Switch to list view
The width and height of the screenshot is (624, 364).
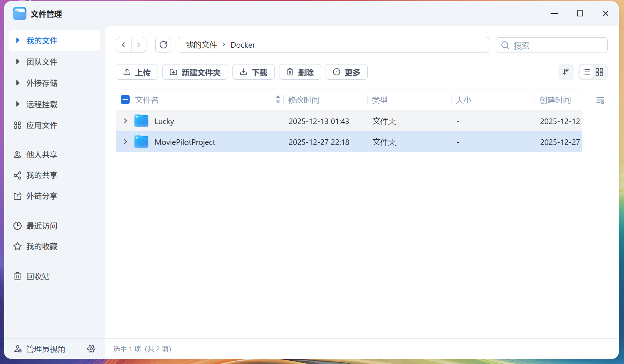tap(586, 72)
